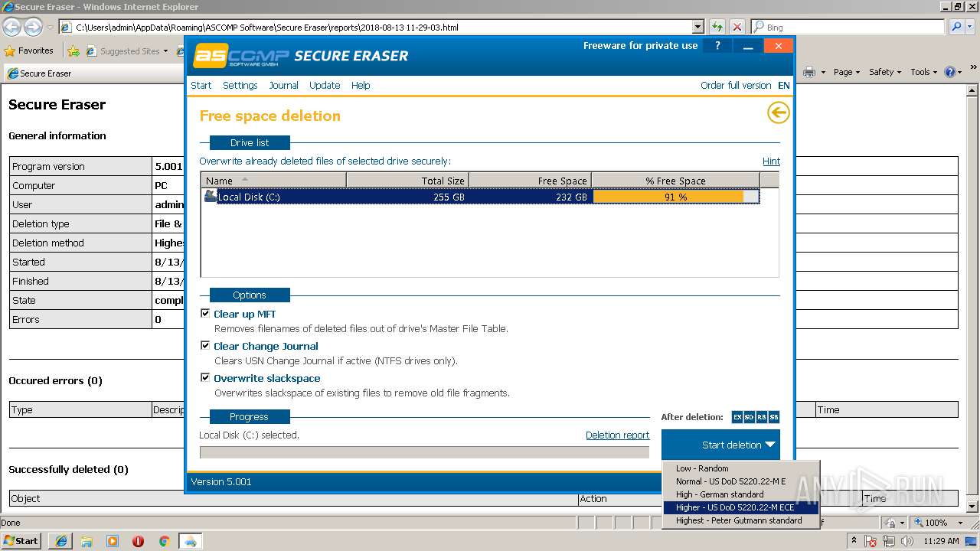Toggle Clear Change Journal checkbox

click(x=205, y=345)
